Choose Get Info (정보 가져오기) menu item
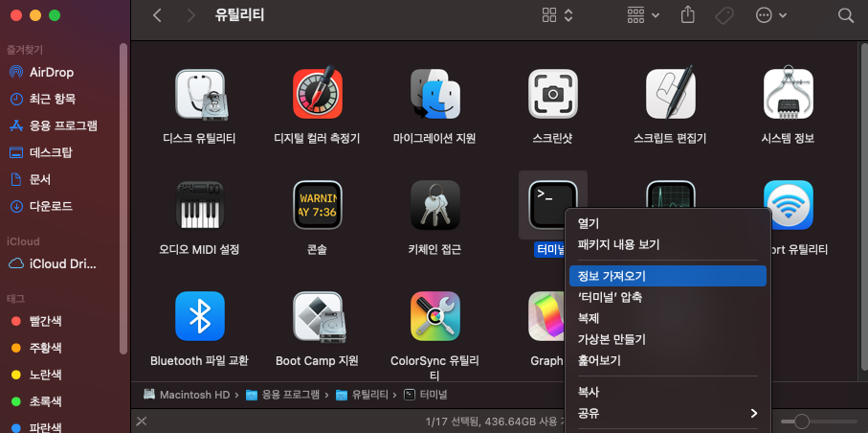 tap(668, 276)
